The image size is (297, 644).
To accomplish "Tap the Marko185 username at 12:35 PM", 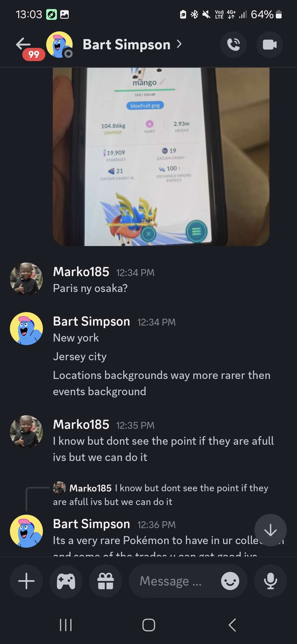I will (x=81, y=424).
